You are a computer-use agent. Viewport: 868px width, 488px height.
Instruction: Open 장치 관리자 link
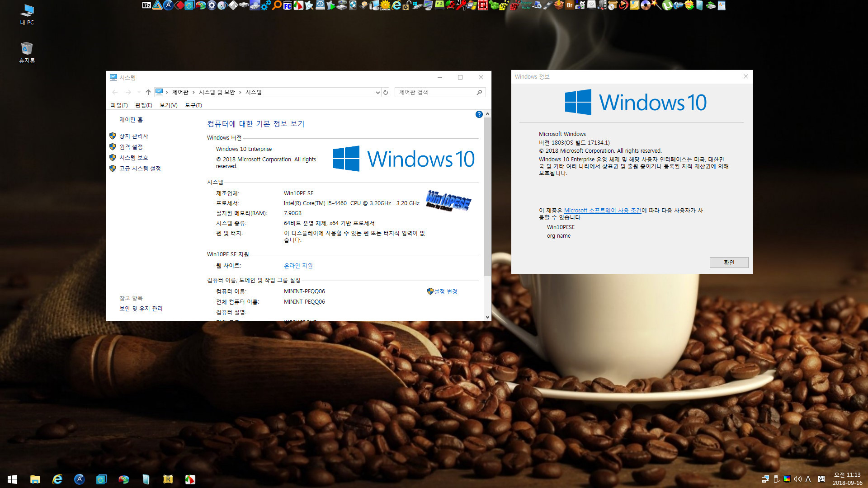tap(134, 136)
